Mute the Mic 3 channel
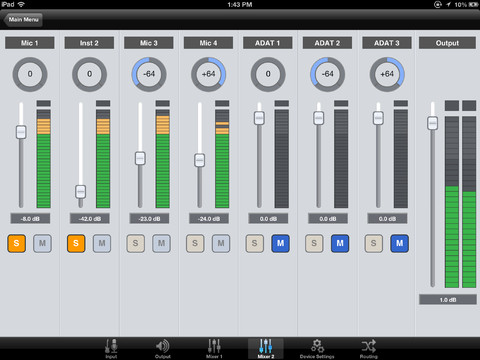This screenshot has width=480, height=360. click(161, 243)
